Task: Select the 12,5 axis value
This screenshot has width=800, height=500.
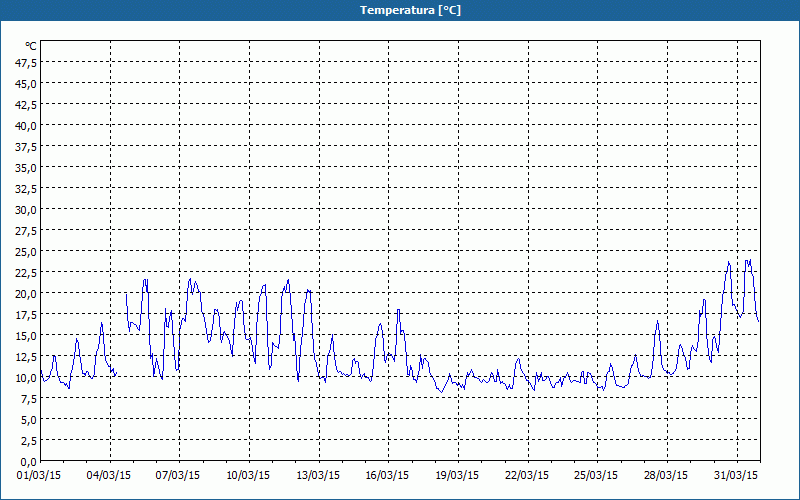Action: coord(27,357)
